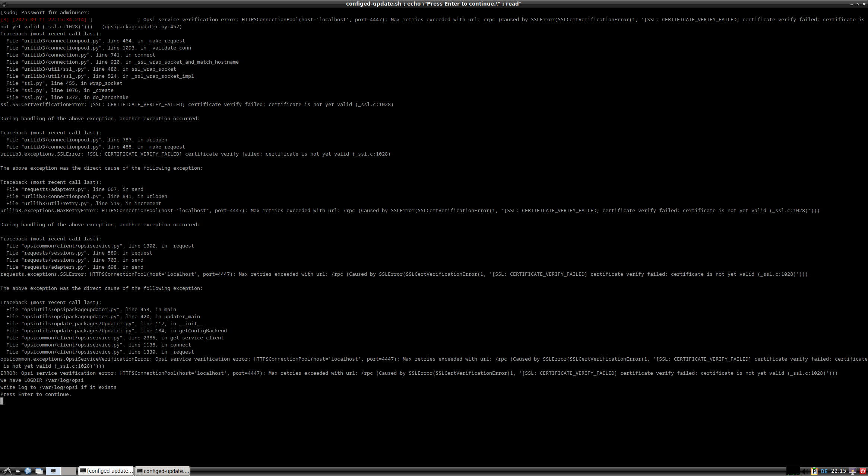Maximize the terminal window
Screen dimensions: 868x476
coord(858,4)
